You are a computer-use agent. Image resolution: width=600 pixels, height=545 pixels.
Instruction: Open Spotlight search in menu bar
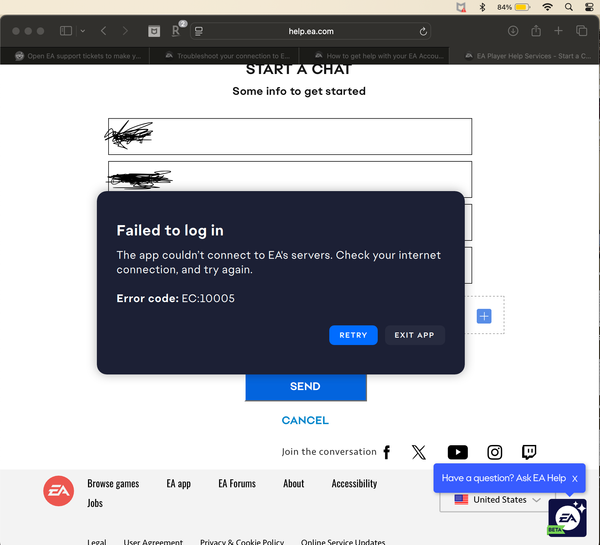coord(569,7)
